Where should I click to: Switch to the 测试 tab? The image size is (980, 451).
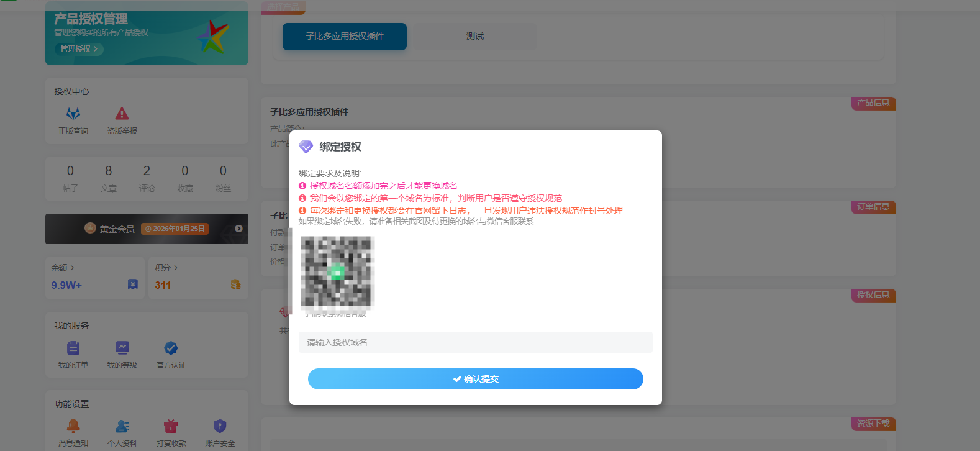[475, 37]
